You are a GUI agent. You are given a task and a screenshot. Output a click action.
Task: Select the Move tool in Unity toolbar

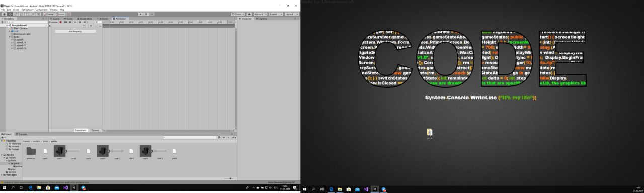click(x=10, y=14)
